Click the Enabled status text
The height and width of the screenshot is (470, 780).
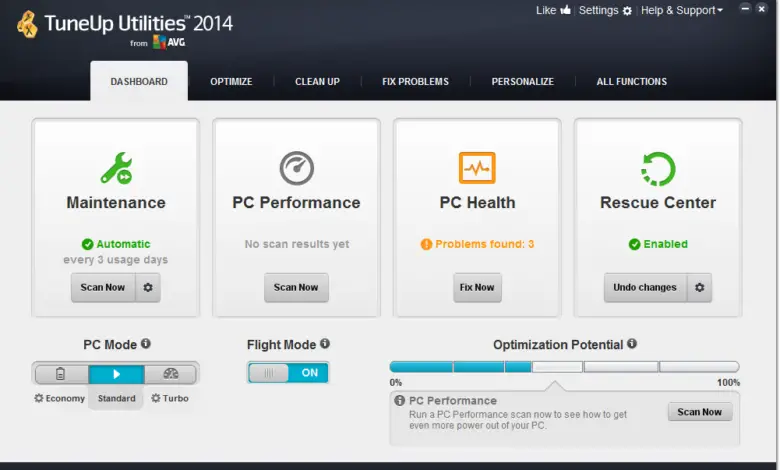pos(666,244)
